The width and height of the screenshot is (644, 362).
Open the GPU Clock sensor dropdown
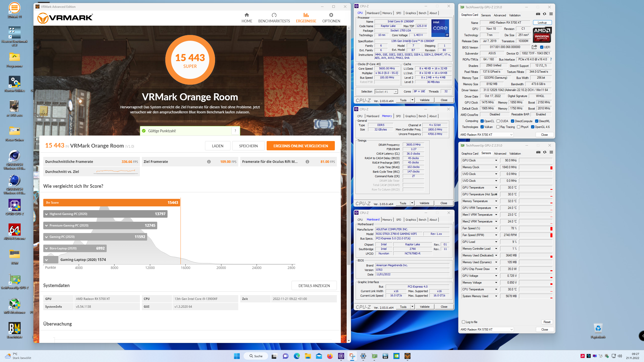click(x=496, y=160)
